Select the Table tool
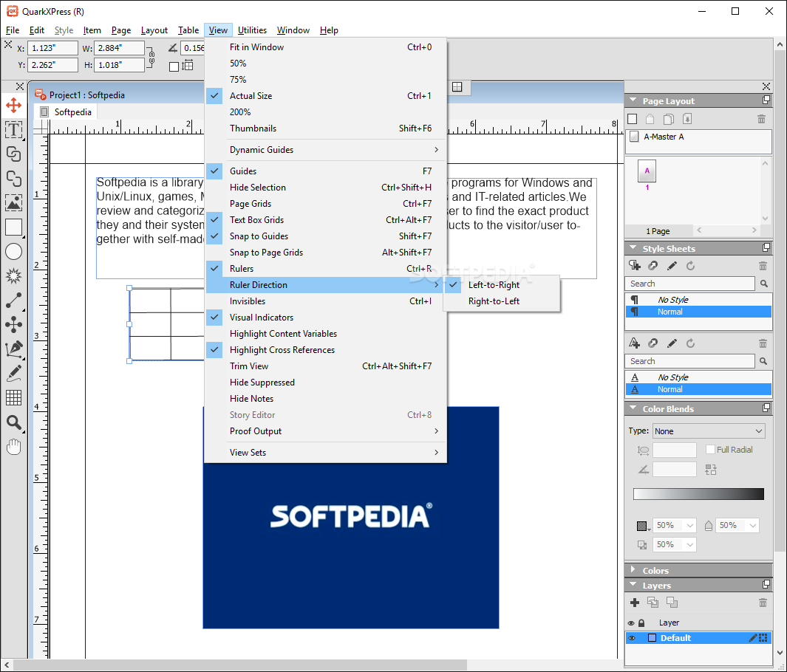 [x=13, y=398]
